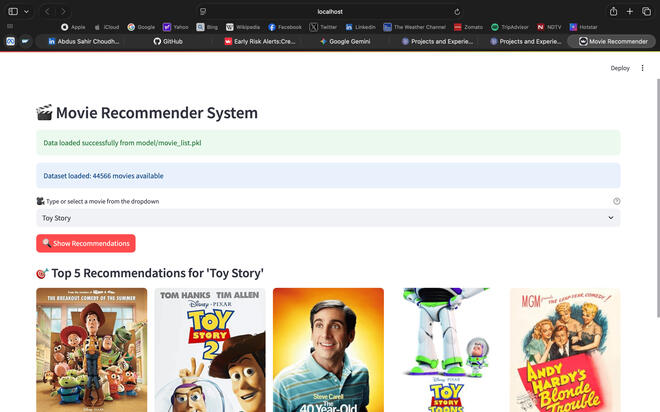The image size is (660, 412).
Task: Click the Toy Story 2 poster
Action: [x=209, y=350]
